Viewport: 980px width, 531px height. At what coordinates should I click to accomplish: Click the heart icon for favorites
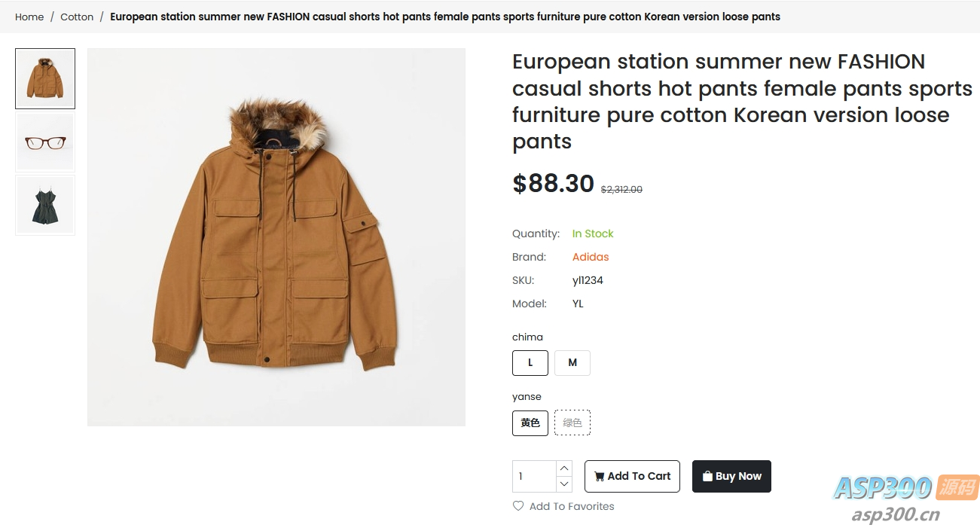pyautogui.click(x=518, y=506)
